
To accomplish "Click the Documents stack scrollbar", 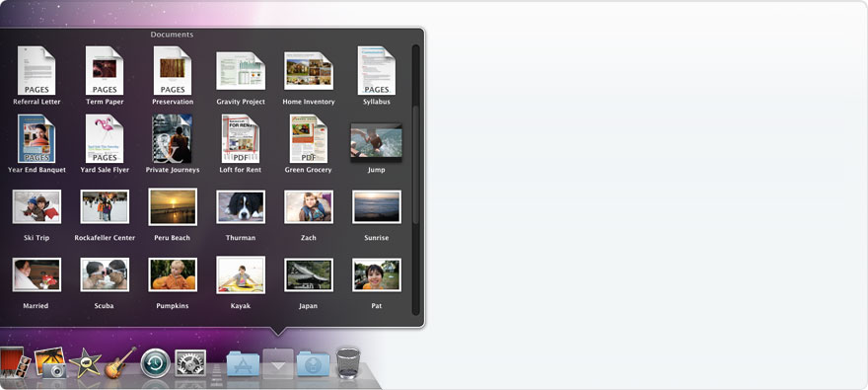I will pos(415,165).
